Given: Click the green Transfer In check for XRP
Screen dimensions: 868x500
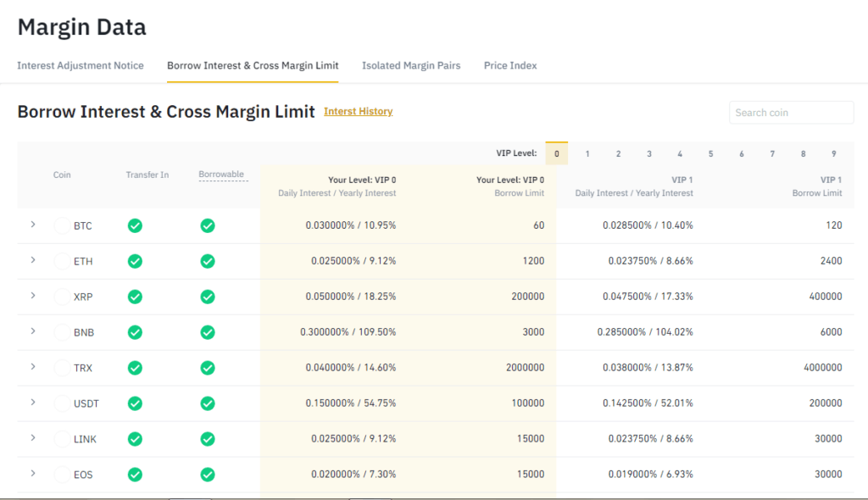Looking at the screenshot, I should pyautogui.click(x=135, y=297).
